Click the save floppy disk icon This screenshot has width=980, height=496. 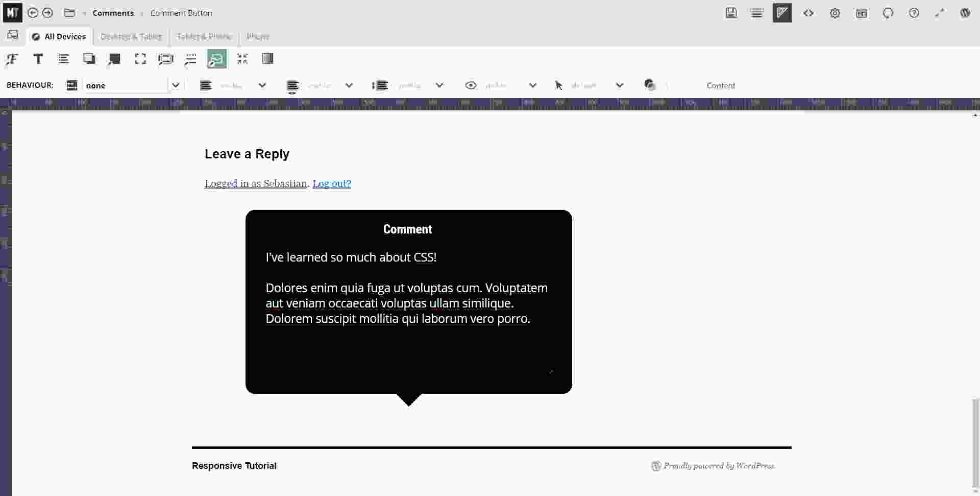[731, 13]
